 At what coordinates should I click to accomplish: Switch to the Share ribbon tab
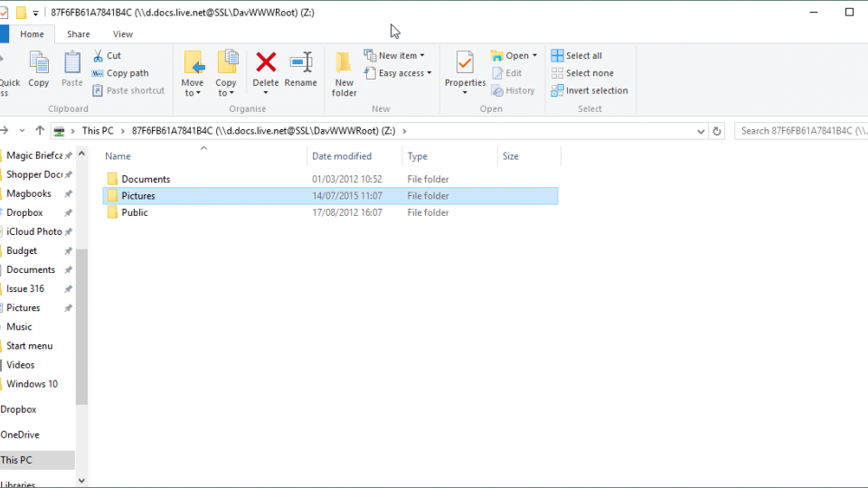(79, 34)
